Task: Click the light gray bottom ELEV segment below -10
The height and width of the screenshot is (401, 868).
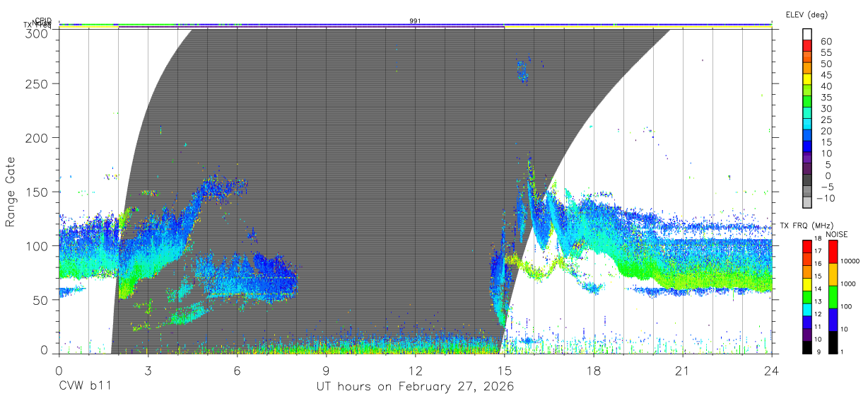Action: [x=807, y=204]
